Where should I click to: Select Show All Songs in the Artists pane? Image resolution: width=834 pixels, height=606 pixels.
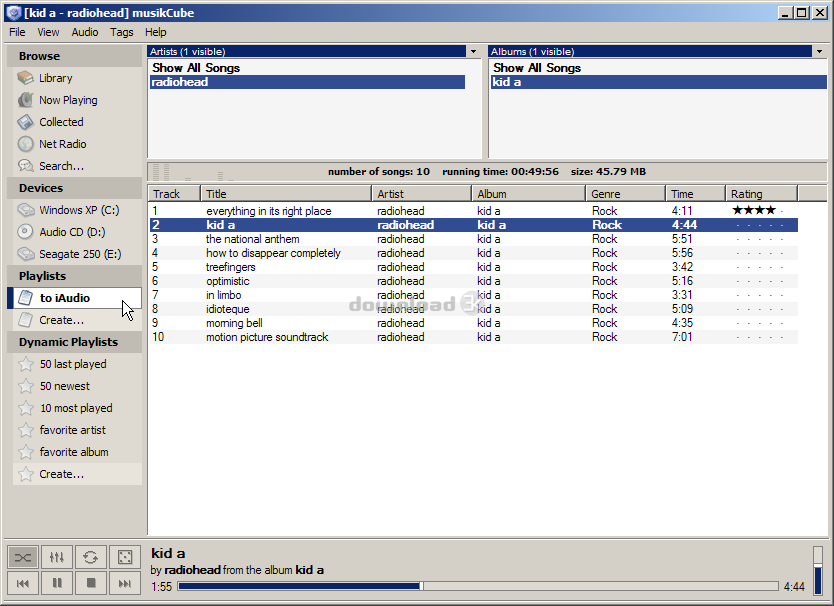click(196, 68)
